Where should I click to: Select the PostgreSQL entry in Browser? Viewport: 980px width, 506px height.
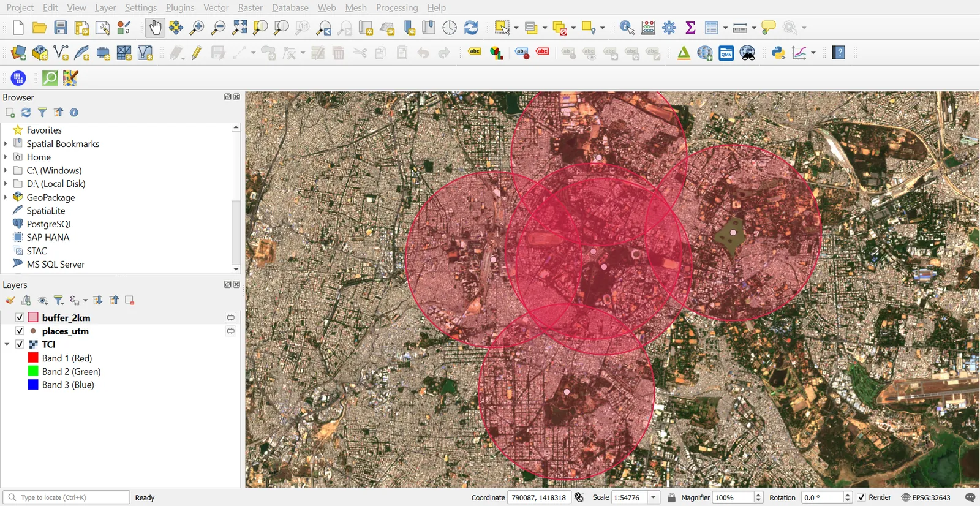[49, 224]
